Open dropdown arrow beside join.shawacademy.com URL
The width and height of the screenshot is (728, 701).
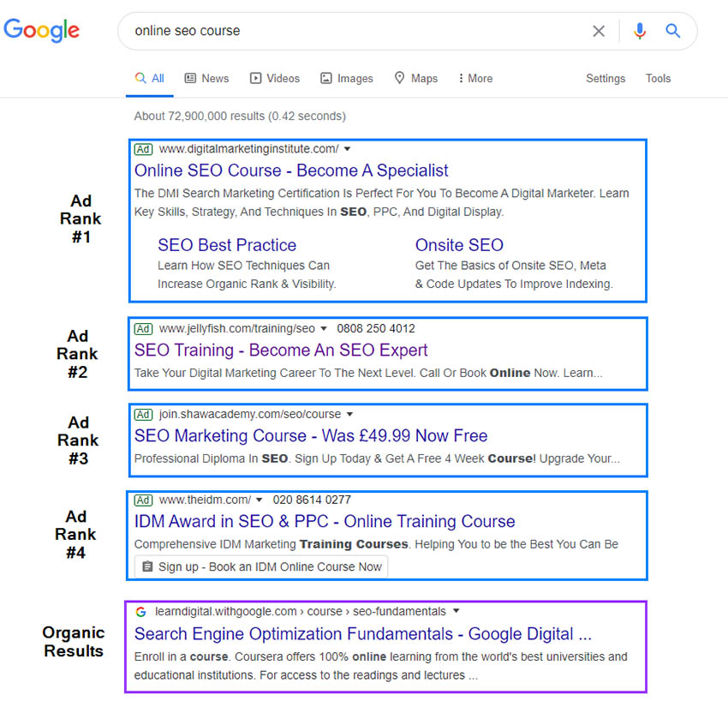(x=349, y=414)
